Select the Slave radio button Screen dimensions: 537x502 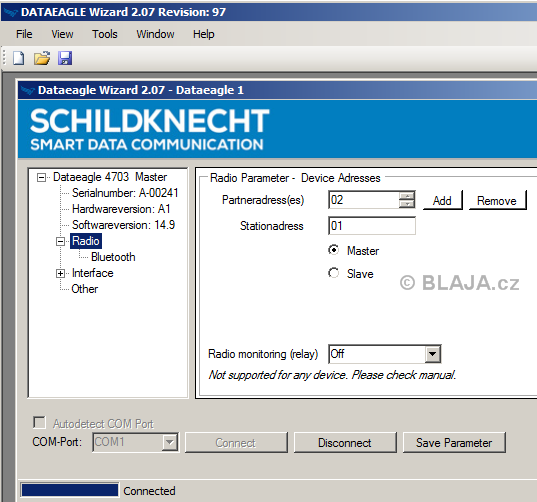pyautogui.click(x=333, y=273)
